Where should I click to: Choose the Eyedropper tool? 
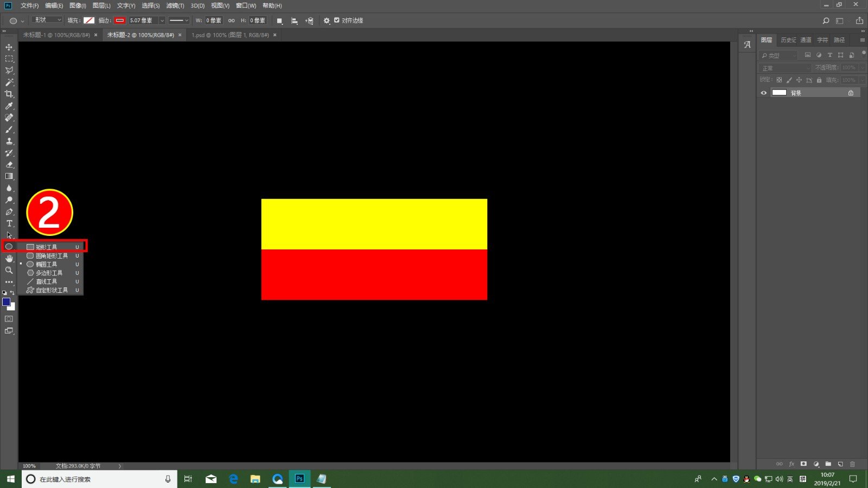[x=9, y=106]
